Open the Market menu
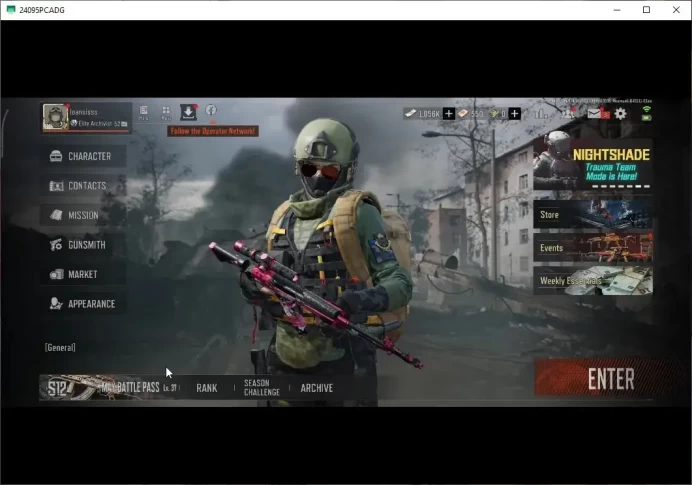The image size is (692, 485). 83,274
